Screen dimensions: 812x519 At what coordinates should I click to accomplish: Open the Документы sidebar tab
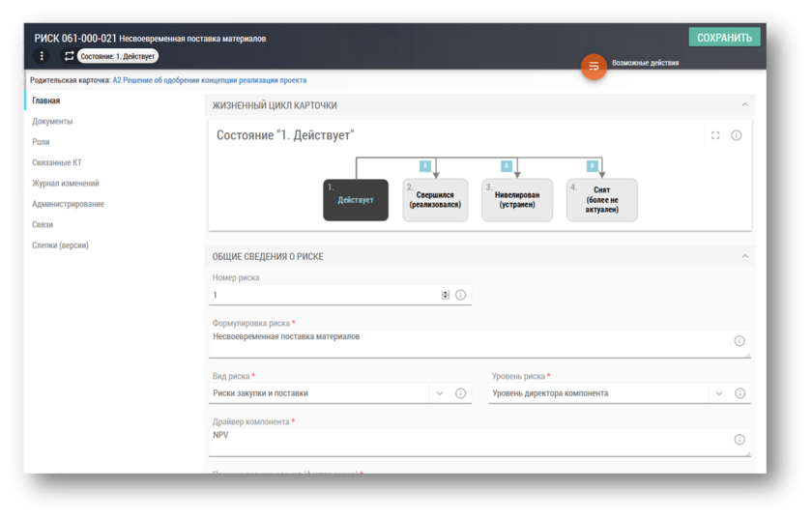[52, 122]
